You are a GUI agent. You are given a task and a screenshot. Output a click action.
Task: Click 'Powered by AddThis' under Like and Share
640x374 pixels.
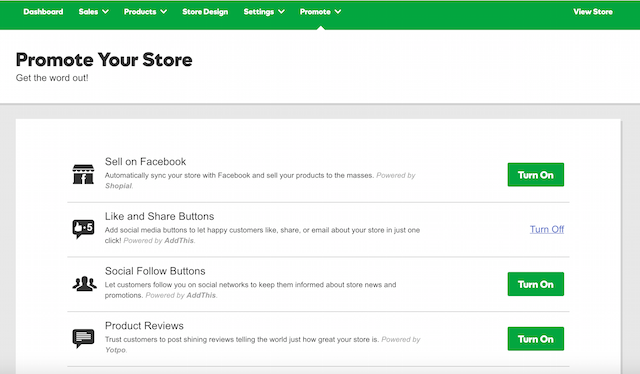coord(159,240)
